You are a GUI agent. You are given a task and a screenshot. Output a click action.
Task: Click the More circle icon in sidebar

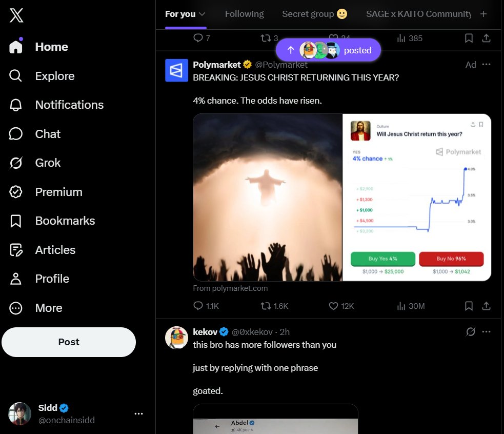click(x=15, y=308)
